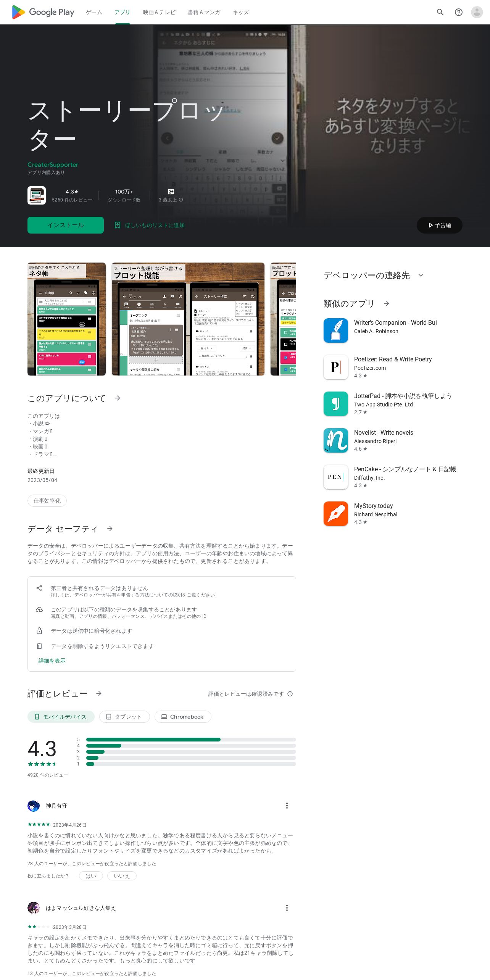Open CreaterSupporter developer page
This screenshot has height=980, width=490.
point(53,164)
